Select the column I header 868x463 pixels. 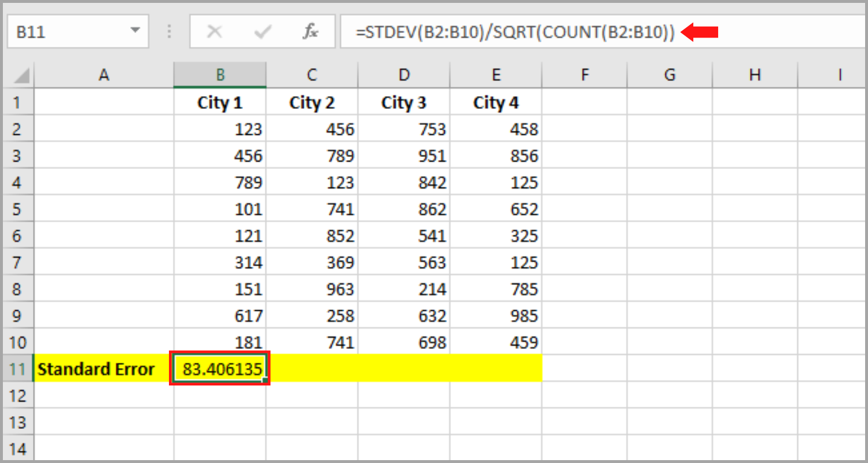(x=839, y=74)
